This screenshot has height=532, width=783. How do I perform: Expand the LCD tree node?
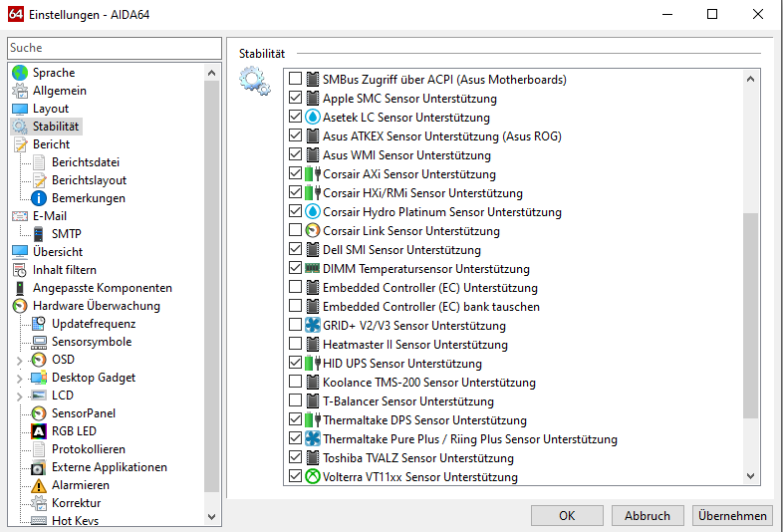click(19, 397)
